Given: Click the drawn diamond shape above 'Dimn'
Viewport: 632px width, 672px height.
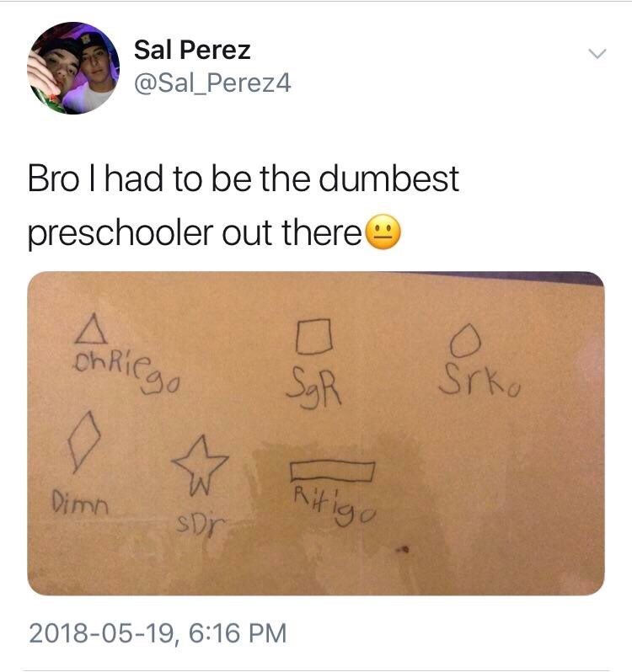Looking at the screenshot, I should 84,442.
